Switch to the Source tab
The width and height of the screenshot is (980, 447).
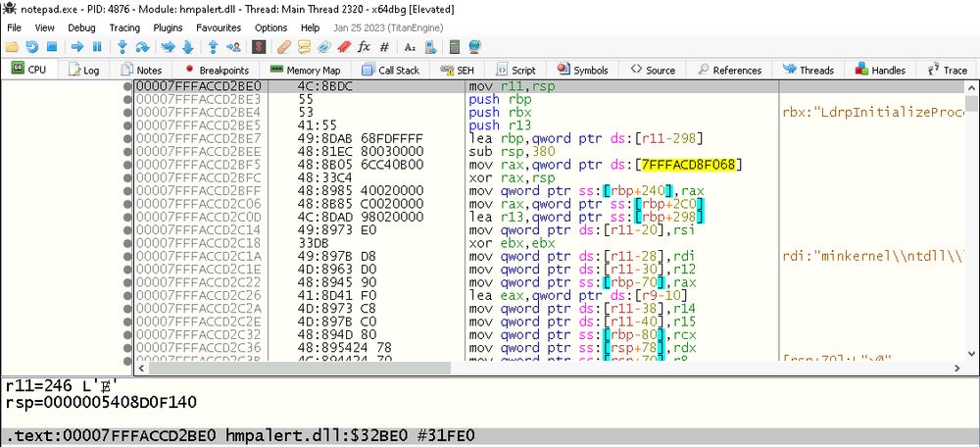click(653, 70)
